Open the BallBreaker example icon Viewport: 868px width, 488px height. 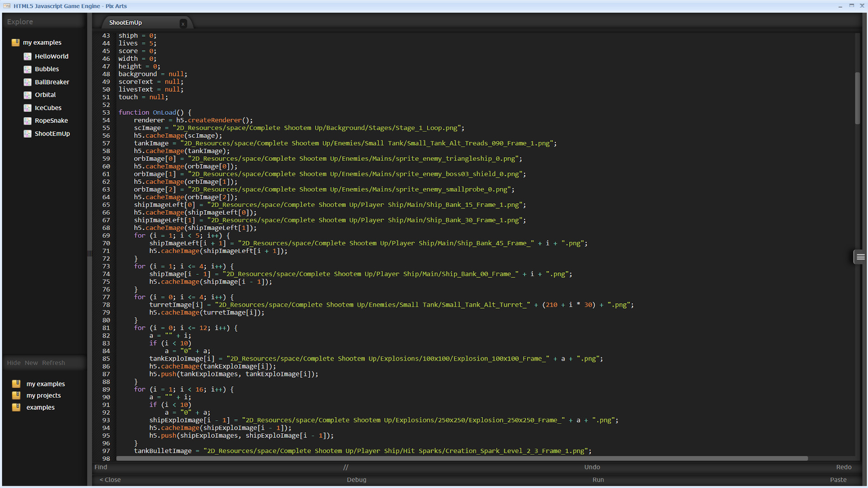point(28,82)
